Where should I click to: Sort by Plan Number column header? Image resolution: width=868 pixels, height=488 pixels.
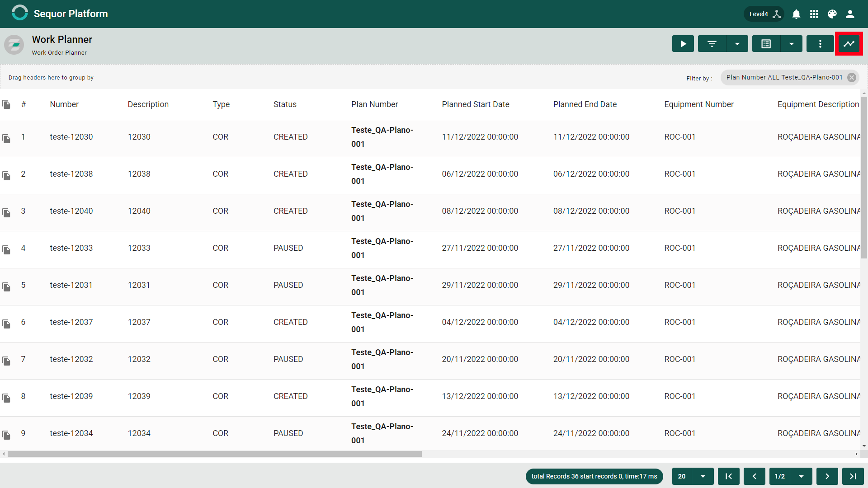click(x=375, y=104)
